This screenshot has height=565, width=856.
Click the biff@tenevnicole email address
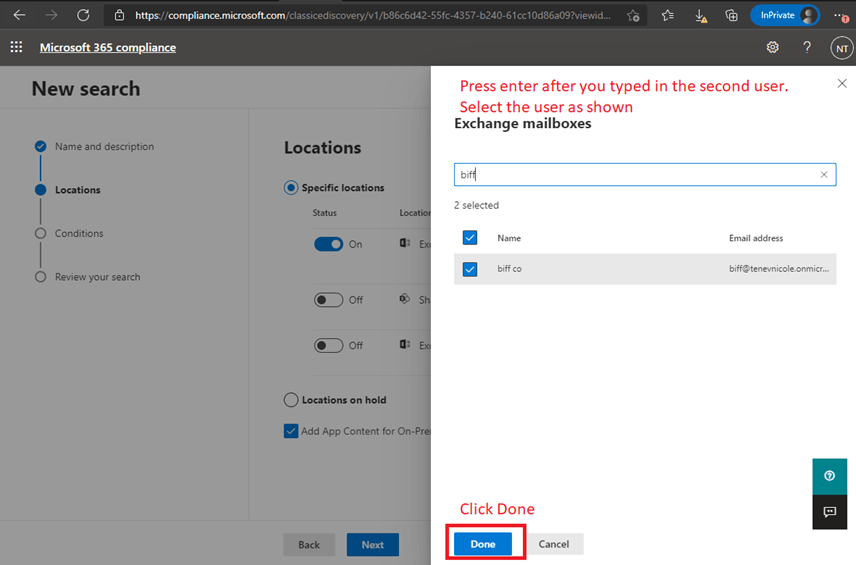pos(779,269)
